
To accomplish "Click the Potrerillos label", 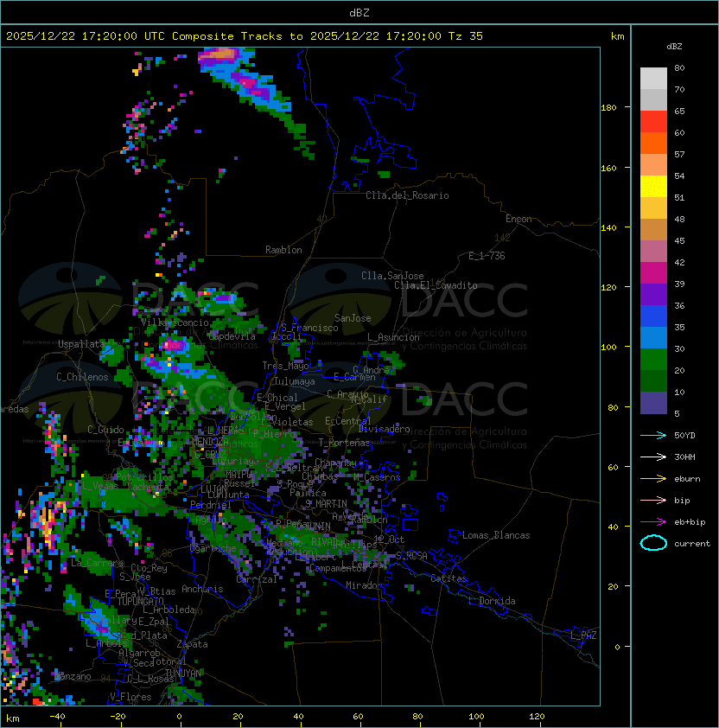I will coord(144,476).
